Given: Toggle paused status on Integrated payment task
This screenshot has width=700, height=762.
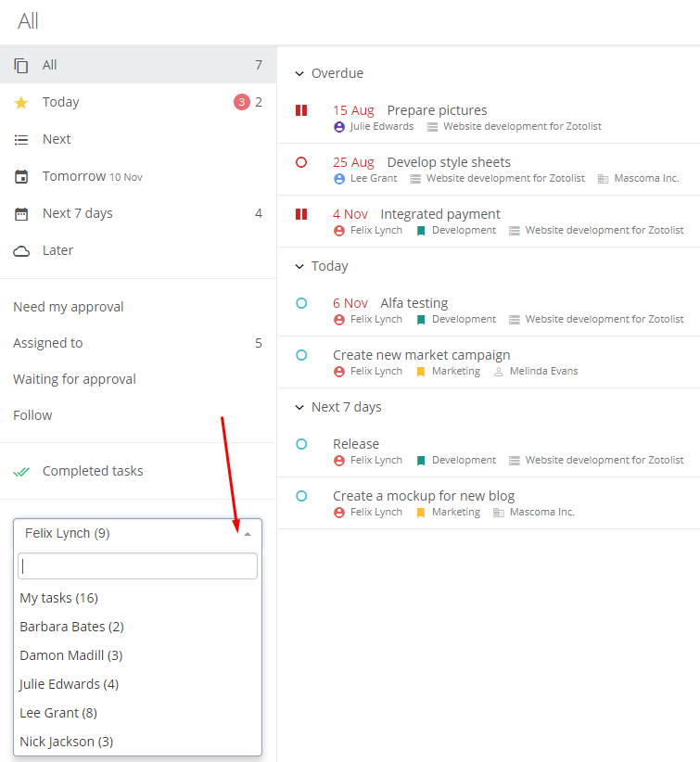Looking at the screenshot, I should (x=301, y=214).
